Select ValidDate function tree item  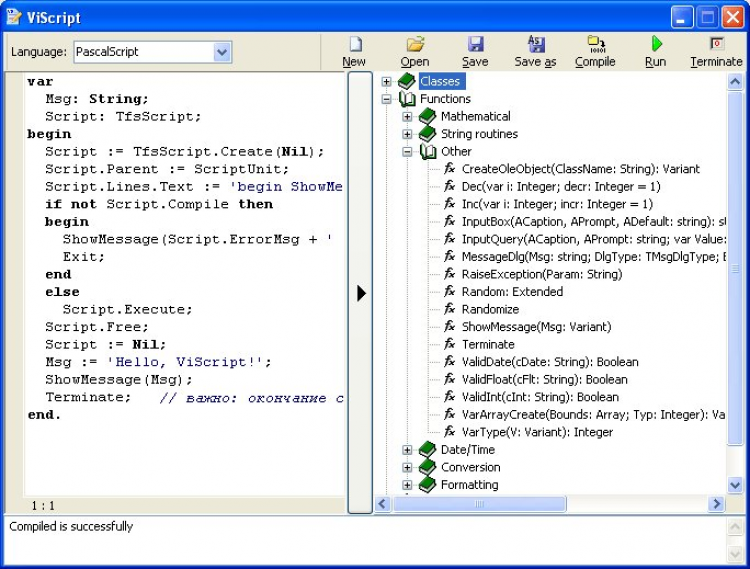[550, 362]
